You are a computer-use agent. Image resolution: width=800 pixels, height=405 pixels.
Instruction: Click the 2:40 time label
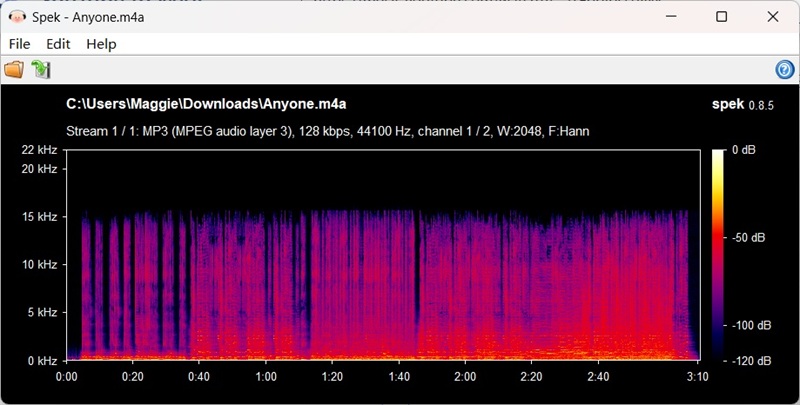(x=598, y=377)
